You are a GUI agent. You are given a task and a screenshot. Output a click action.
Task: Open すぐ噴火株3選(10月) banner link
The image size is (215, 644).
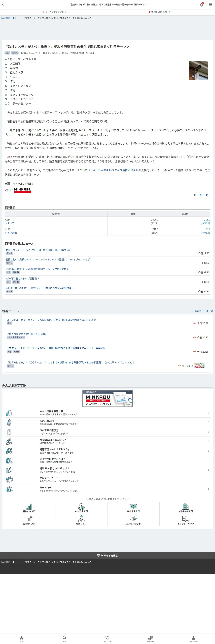pyautogui.click(x=160, y=12)
